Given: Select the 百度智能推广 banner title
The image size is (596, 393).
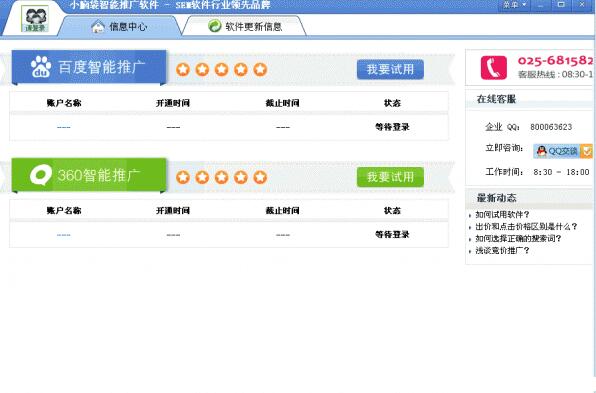Looking at the screenshot, I should click(101, 67).
